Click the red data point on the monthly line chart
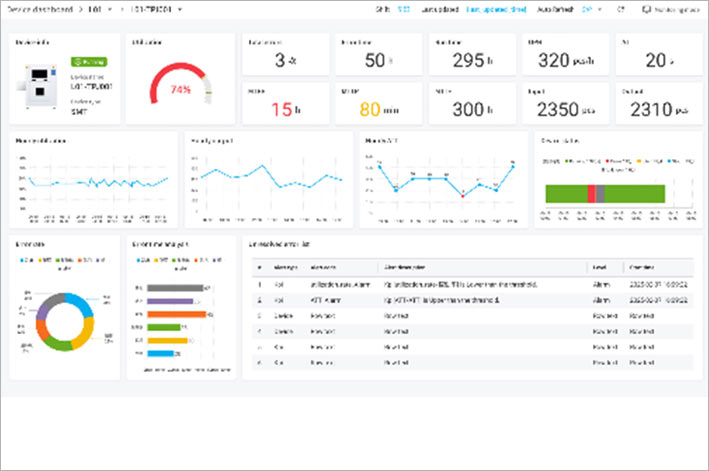This screenshot has width=709, height=471. 462,195
